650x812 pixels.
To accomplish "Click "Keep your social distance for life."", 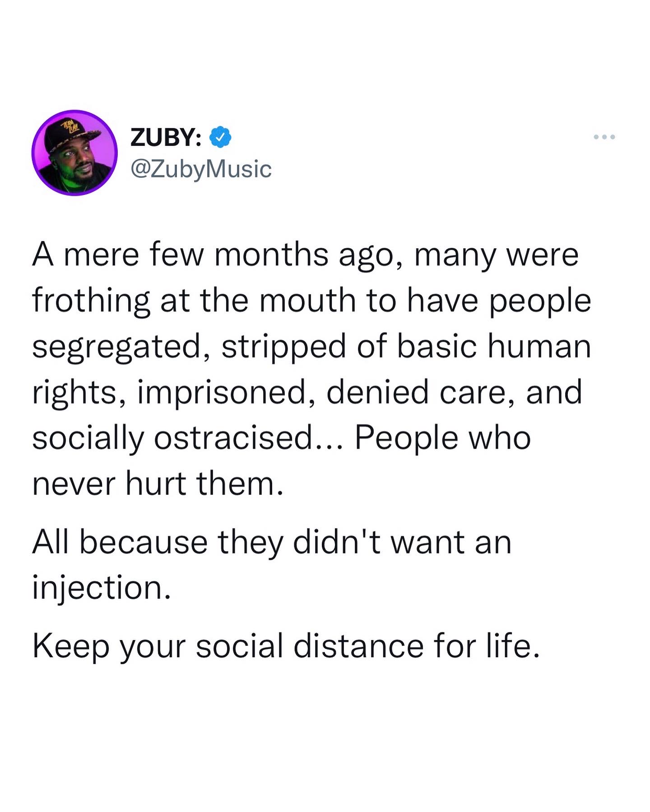I will [286, 645].
